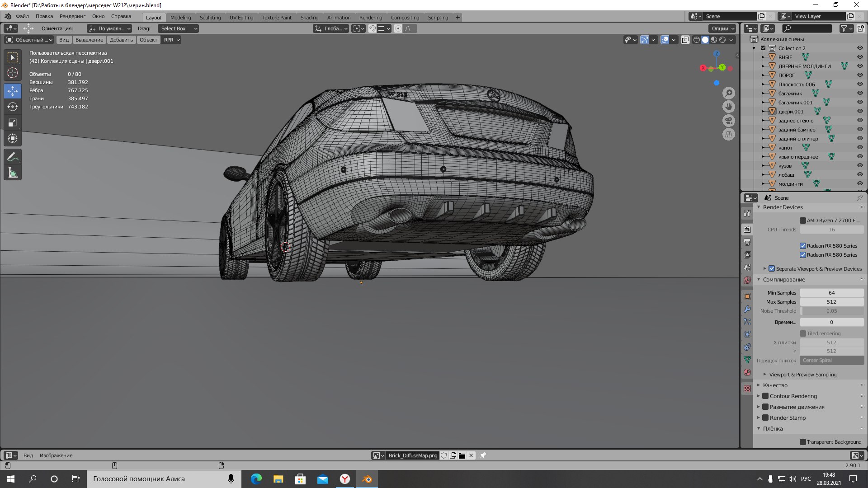Open the Material properties tab (red sphere)
This screenshot has height=488, width=868.
tap(747, 372)
